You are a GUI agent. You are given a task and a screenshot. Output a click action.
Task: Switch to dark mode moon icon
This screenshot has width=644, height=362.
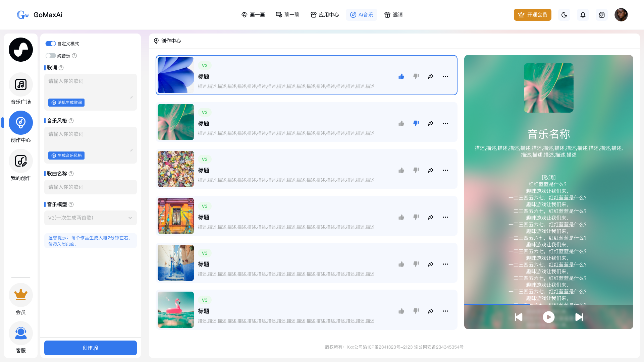[564, 15]
